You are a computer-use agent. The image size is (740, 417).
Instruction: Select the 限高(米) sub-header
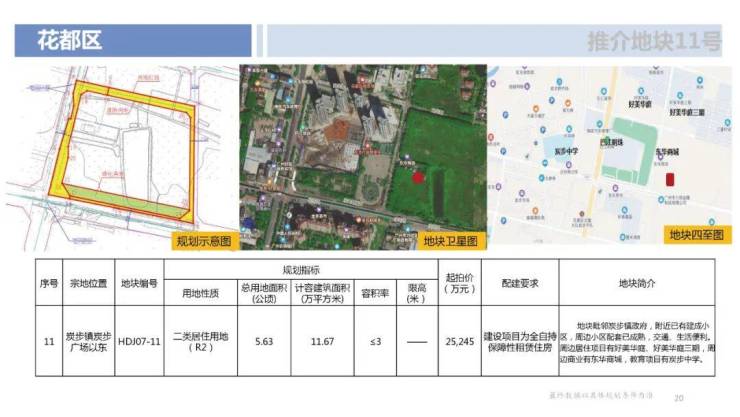[x=417, y=293]
